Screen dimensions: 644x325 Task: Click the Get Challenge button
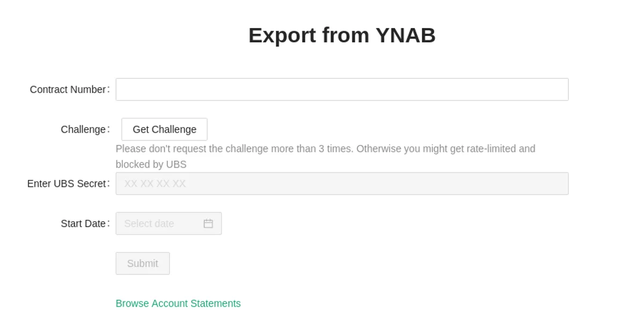tap(164, 129)
